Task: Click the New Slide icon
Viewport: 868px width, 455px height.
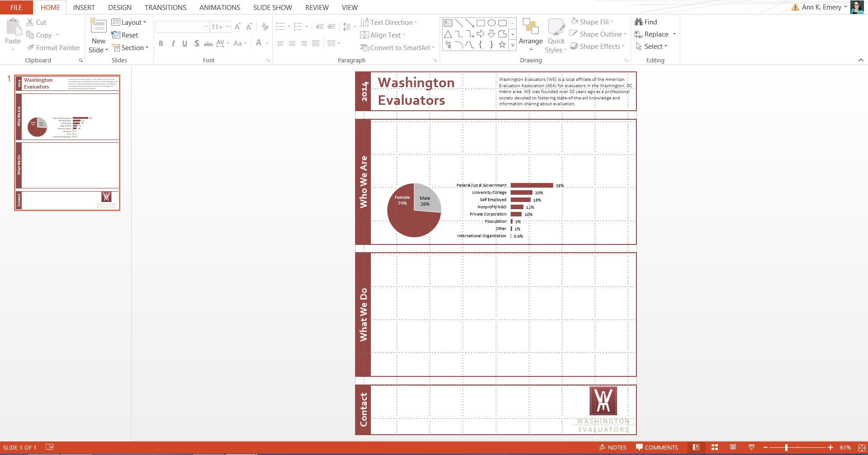Action: (x=98, y=26)
